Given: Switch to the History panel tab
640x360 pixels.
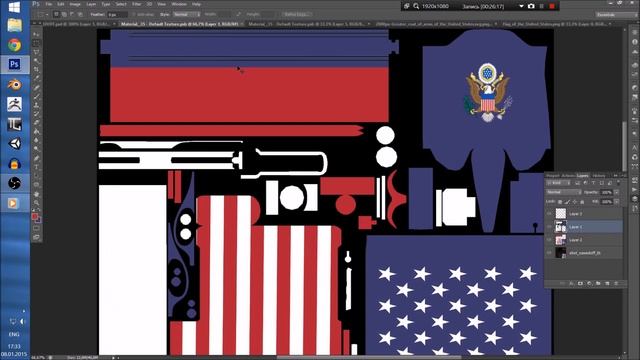Looking at the screenshot, I should [599, 176].
